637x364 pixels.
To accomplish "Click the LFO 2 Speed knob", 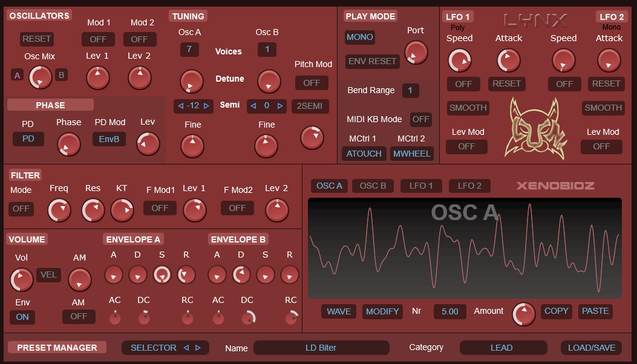I will click(563, 60).
